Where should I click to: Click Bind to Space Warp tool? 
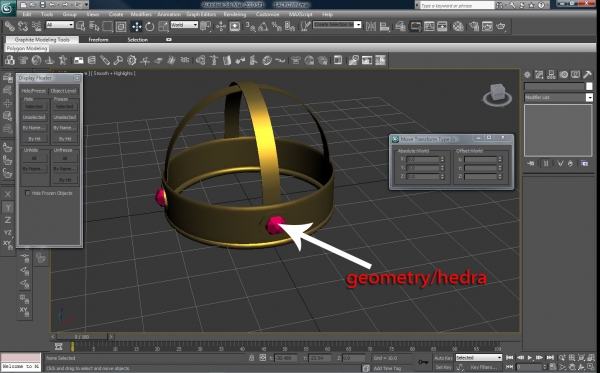click(x=36, y=26)
